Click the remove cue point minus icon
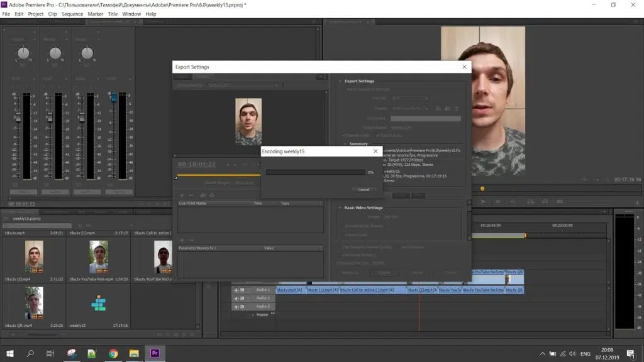The width and height of the screenshot is (644, 362). point(191,195)
